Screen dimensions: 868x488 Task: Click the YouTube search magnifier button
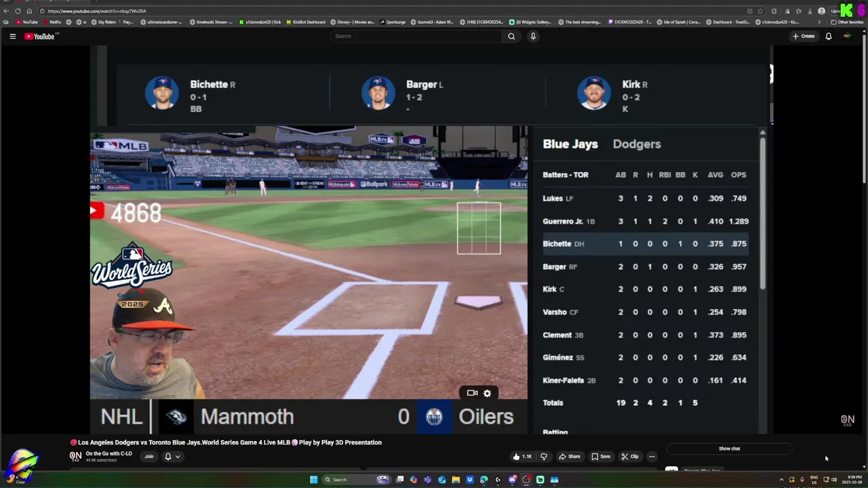click(x=511, y=36)
